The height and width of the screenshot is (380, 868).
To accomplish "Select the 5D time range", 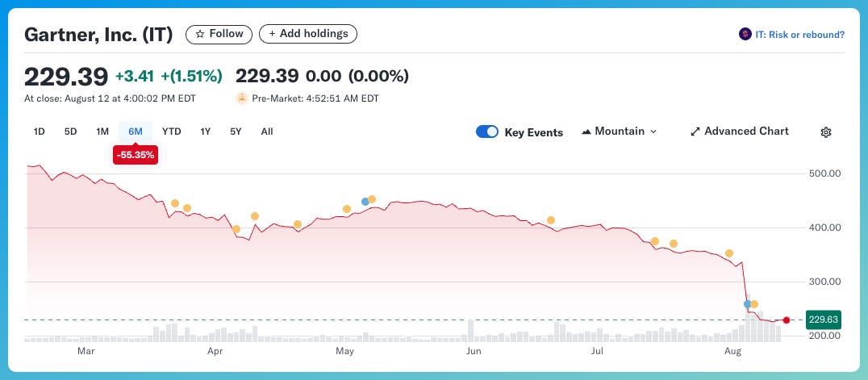I will [x=70, y=132].
